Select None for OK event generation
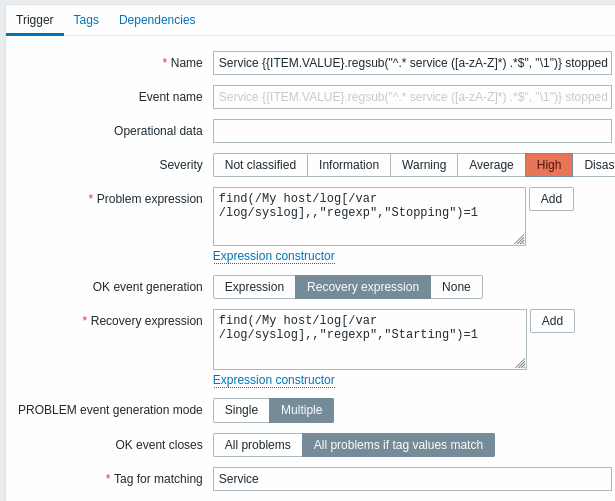615x501 pixels. click(456, 287)
